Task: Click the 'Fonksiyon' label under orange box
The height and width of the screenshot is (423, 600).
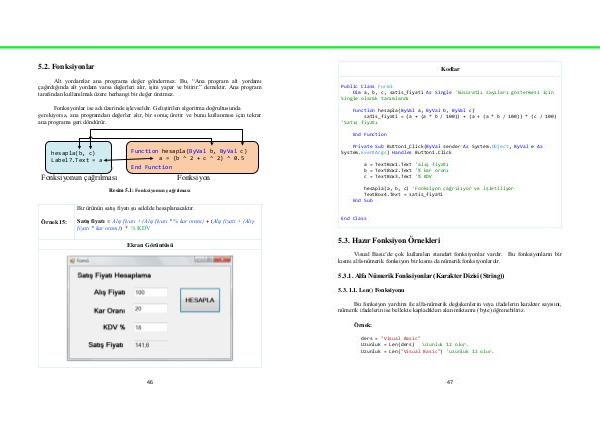Action: (193, 178)
